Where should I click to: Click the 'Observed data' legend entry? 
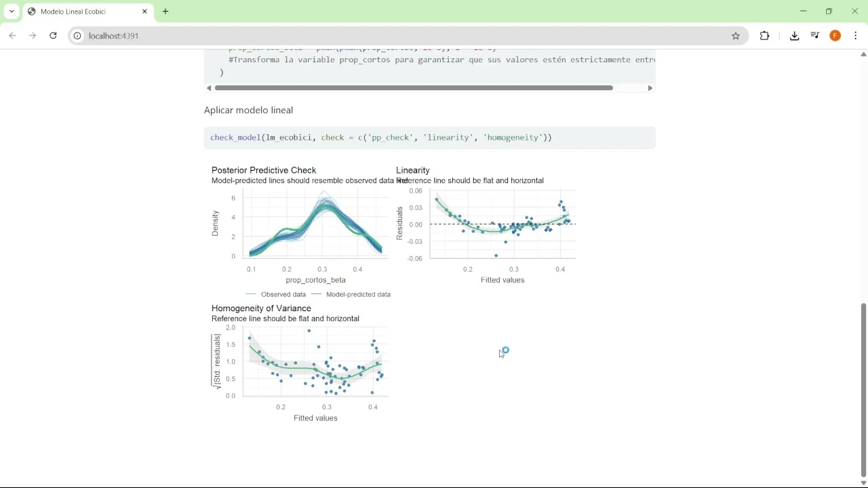(276, 295)
